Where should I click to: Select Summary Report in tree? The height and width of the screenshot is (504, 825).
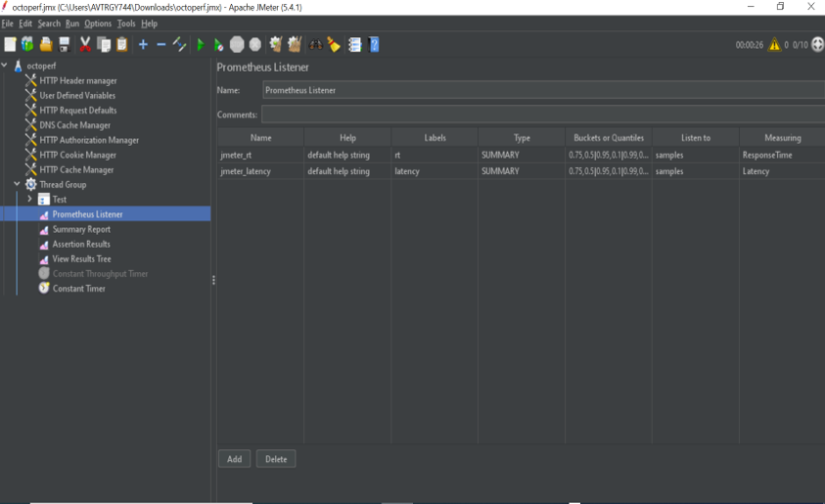tap(81, 229)
